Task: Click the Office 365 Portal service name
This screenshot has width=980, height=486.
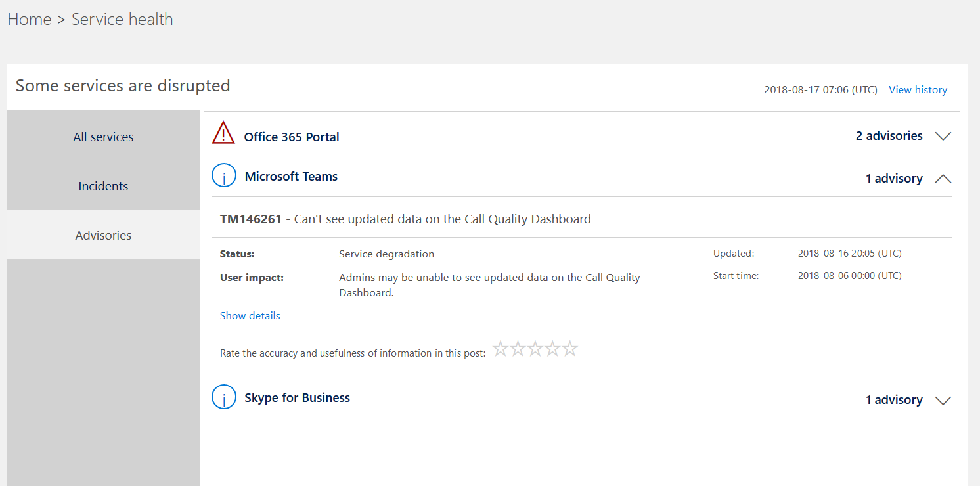Action: pyautogui.click(x=292, y=137)
